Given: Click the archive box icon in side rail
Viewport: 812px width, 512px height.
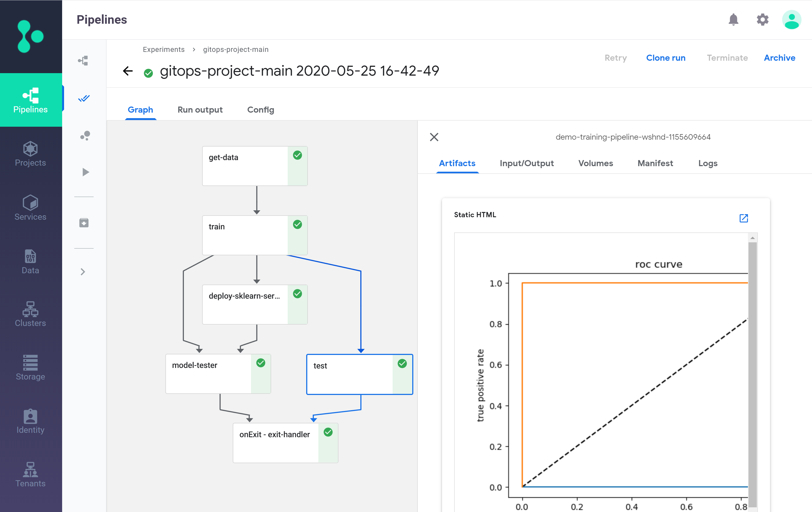Looking at the screenshot, I should coord(84,223).
